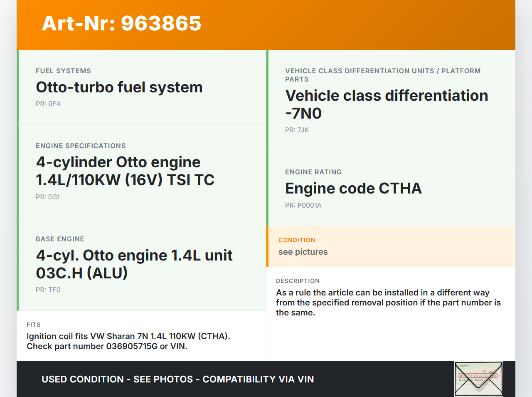532x397 pixels.
Task: Click the PR: P0001A code
Action: coord(303,206)
